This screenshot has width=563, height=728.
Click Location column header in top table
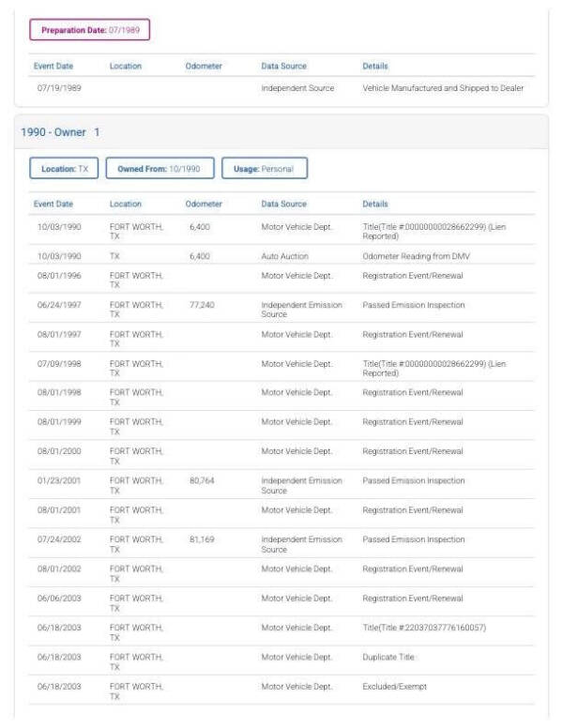click(126, 66)
